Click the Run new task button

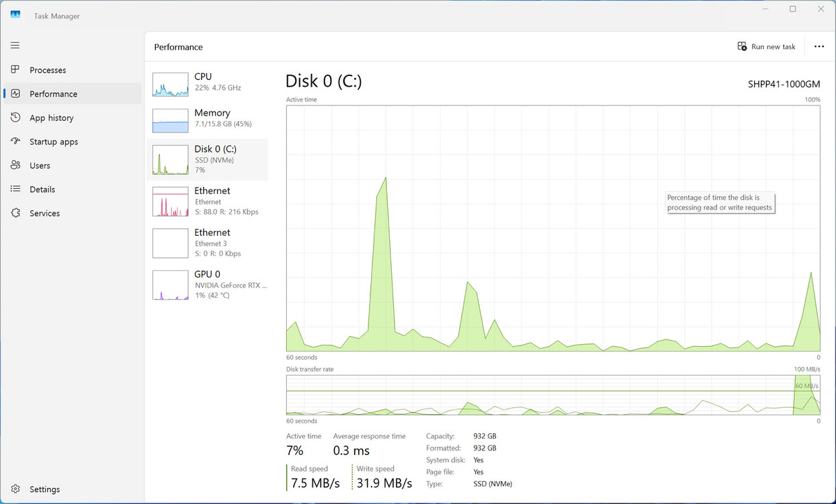(x=766, y=46)
